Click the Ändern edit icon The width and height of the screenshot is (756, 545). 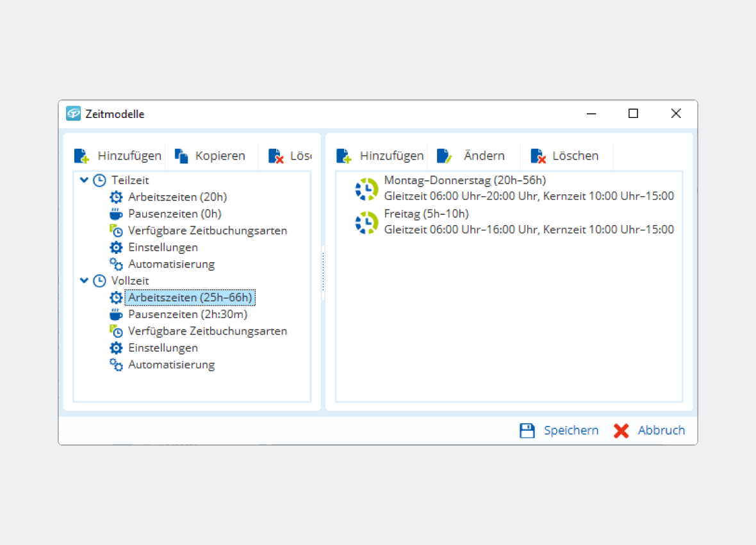pyautogui.click(x=445, y=156)
